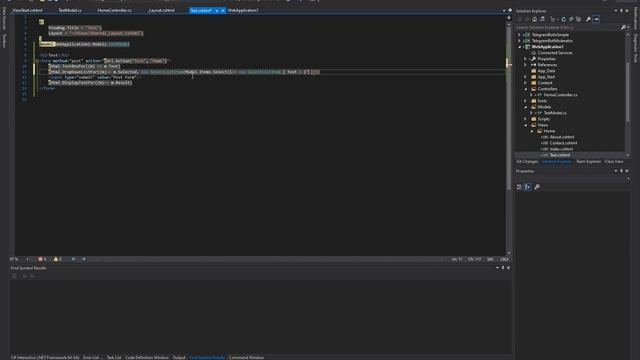Open the Task List bottom tab
This screenshot has width=640, height=360.
click(x=114, y=358)
